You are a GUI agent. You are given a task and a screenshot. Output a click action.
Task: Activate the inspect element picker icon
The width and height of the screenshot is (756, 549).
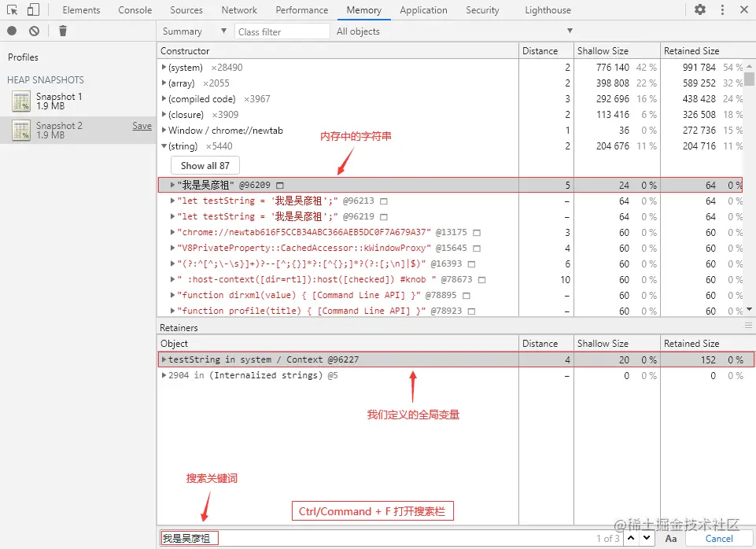pyautogui.click(x=12, y=9)
